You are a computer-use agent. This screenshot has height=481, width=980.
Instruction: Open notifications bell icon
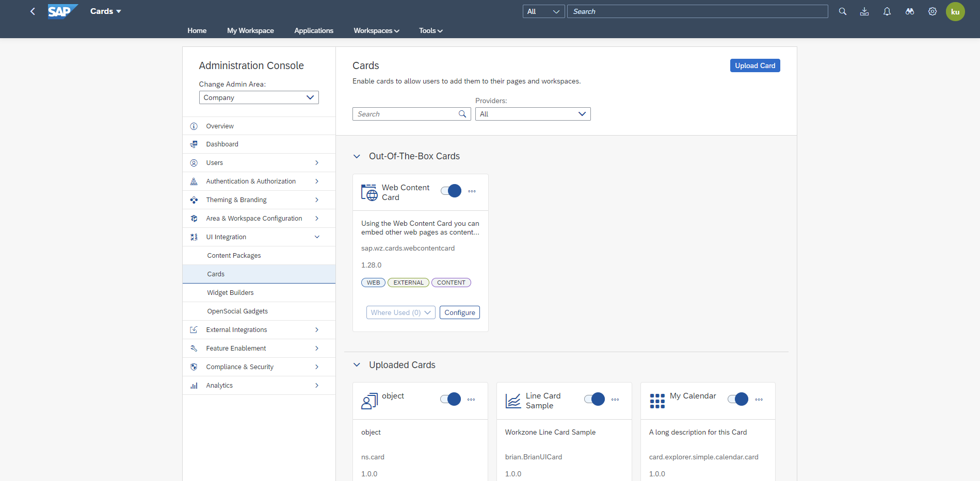pos(887,11)
